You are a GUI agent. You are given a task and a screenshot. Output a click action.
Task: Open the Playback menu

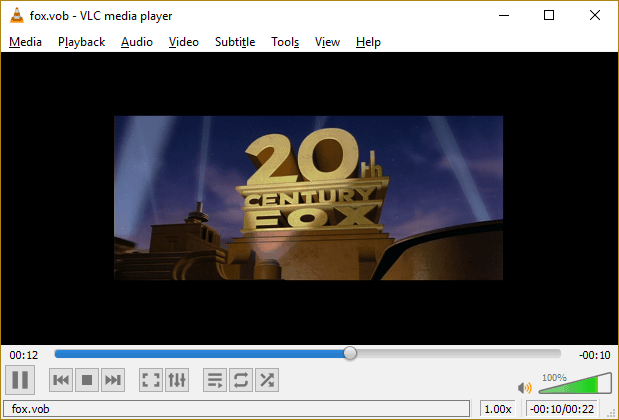81,42
